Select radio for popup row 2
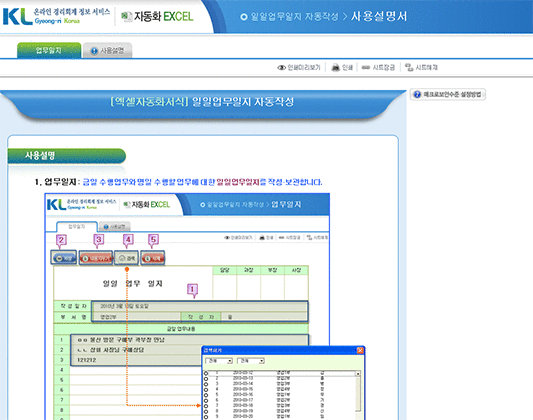This screenshot has width=533, height=420. (206, 379)
